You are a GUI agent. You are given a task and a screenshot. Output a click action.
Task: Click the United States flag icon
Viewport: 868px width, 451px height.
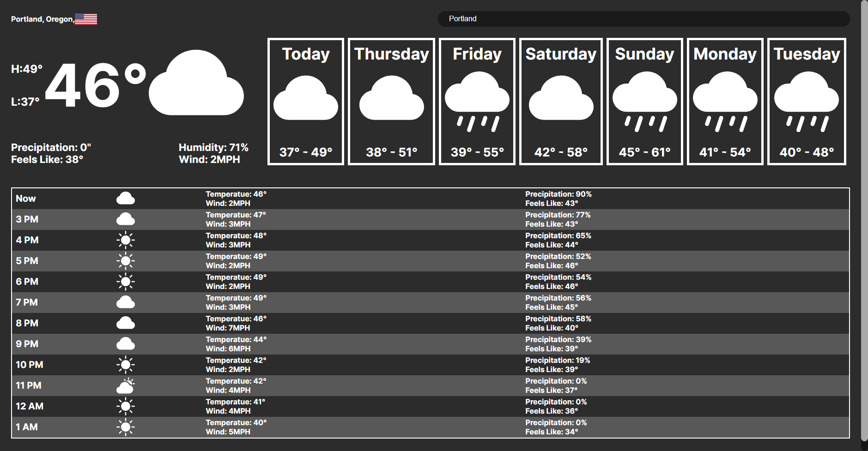point(86,19)
